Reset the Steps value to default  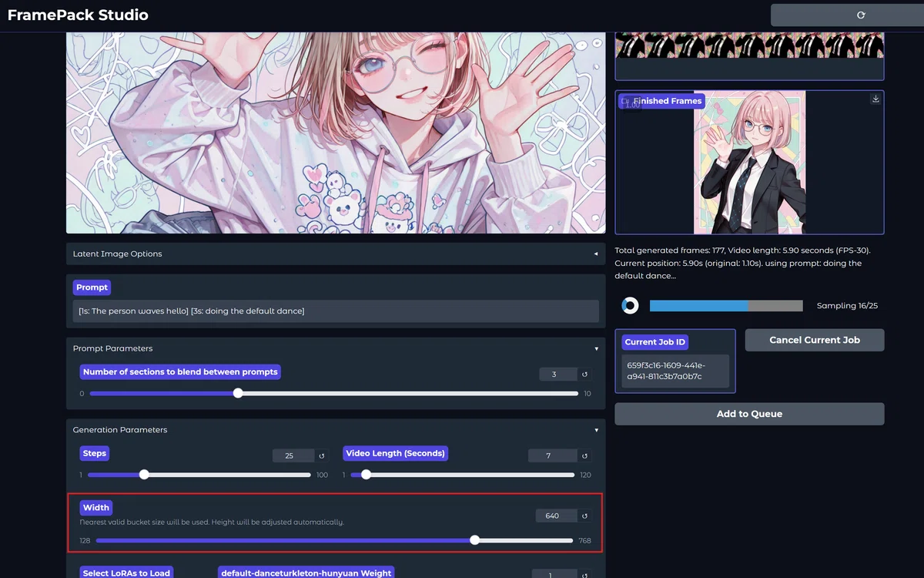coord(322,455)
